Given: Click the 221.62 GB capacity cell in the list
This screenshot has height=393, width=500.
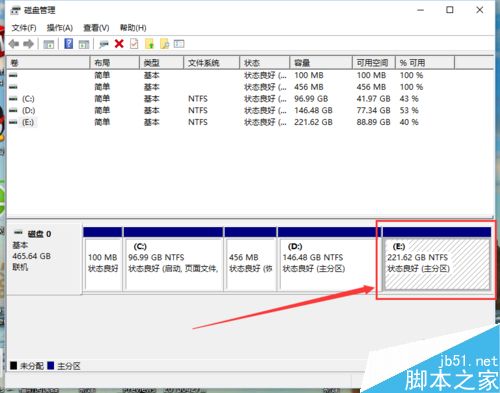Looking at the screenshot, I should (x=313, y=122).
